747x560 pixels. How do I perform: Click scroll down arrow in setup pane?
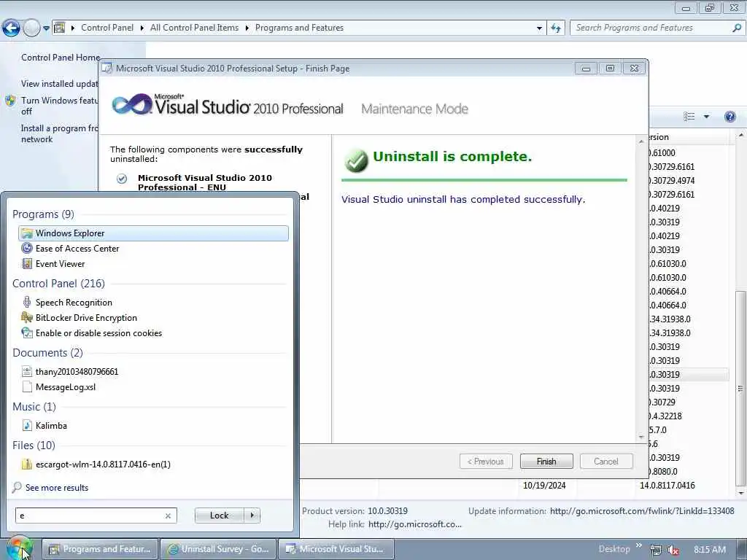click(x=641, y=437)
